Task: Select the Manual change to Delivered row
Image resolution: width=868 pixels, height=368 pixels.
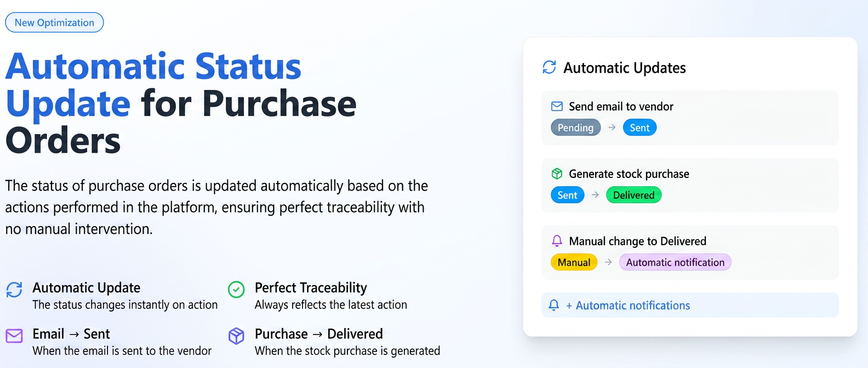Action: tap(690, 252)
